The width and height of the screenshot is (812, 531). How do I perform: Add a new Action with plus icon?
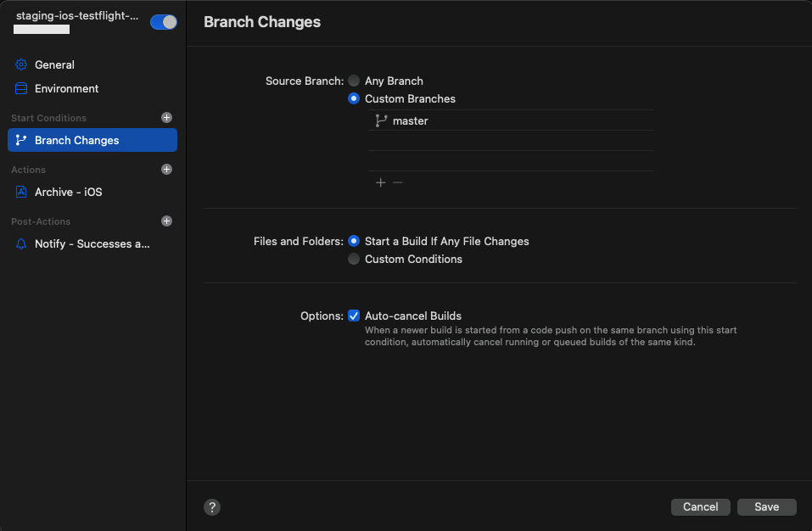166,170
